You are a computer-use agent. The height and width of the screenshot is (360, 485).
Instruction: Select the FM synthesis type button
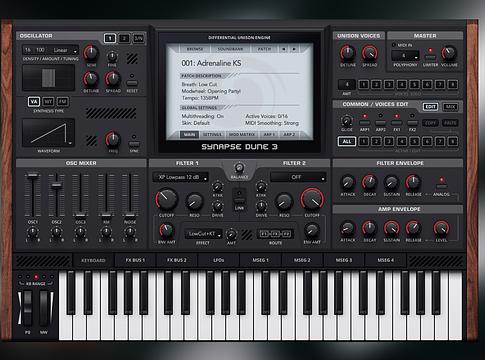pos(62,102)
